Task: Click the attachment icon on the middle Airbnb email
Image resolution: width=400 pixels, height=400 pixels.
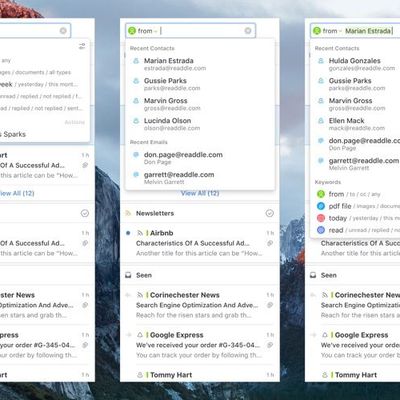Action: coord(270,244)
